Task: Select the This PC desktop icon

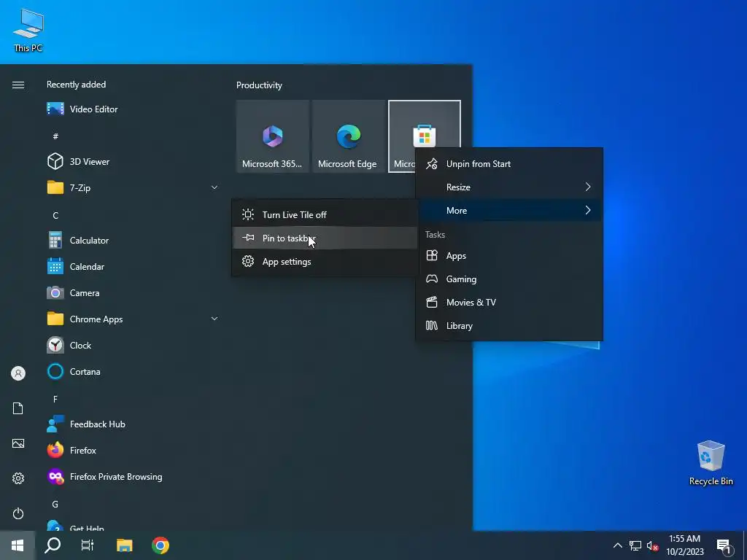Action: [28, 29]
